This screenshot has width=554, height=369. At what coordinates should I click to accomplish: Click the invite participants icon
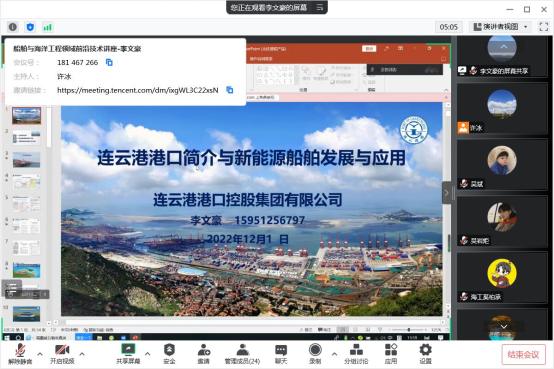coord(204,354)
